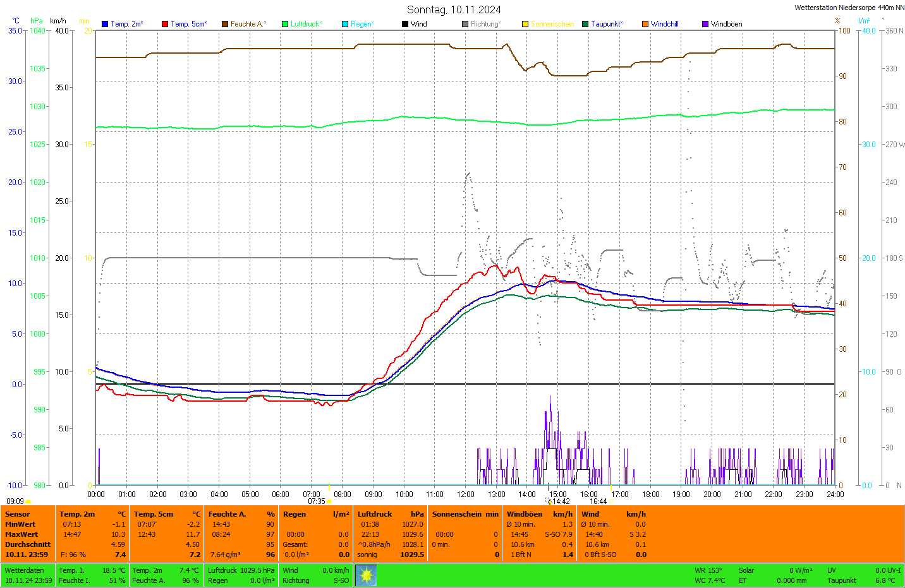Click the 16:44 sunset marker on time axis
Viewport: 905px width, 588px height.
click(598, 501)
